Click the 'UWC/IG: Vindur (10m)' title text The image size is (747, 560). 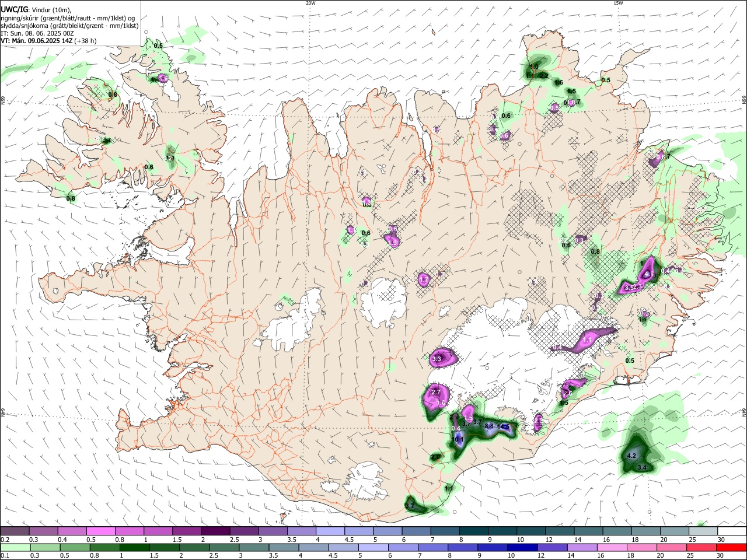point(37,10)
